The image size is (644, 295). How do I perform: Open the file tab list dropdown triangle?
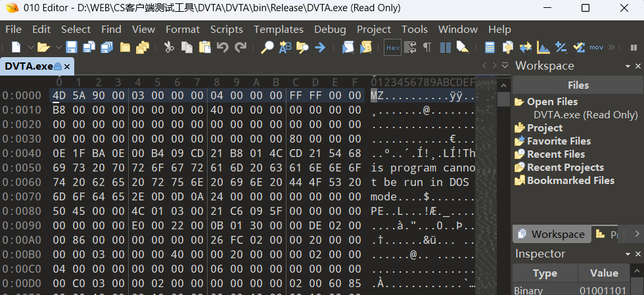(x=505, y=65)
